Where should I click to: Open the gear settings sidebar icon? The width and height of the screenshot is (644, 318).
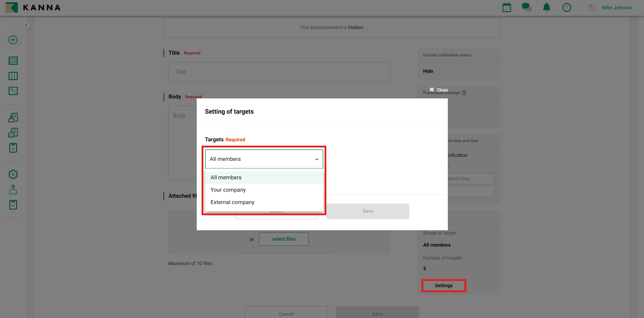(x=13, y=174)
